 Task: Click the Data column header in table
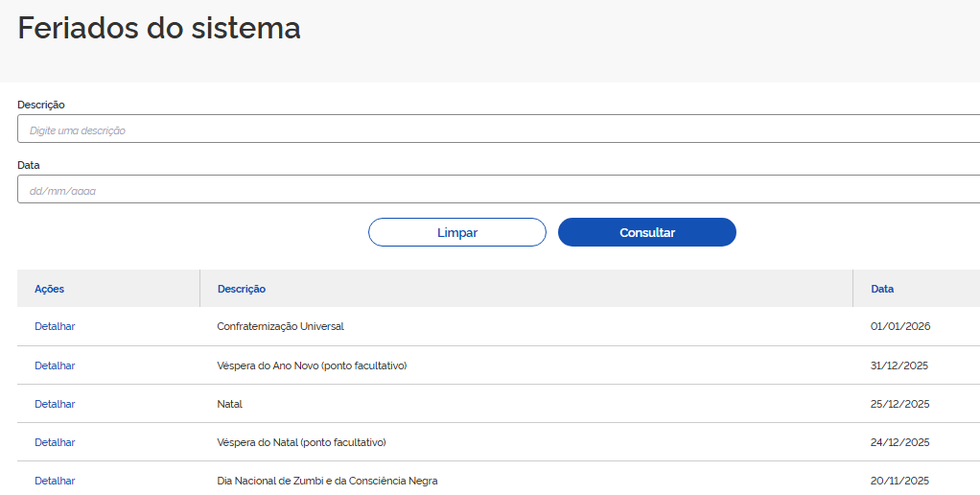pos(882,289)
